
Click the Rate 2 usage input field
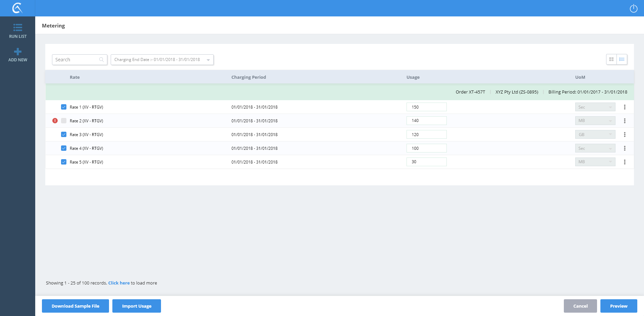click(x=426, y=121)
